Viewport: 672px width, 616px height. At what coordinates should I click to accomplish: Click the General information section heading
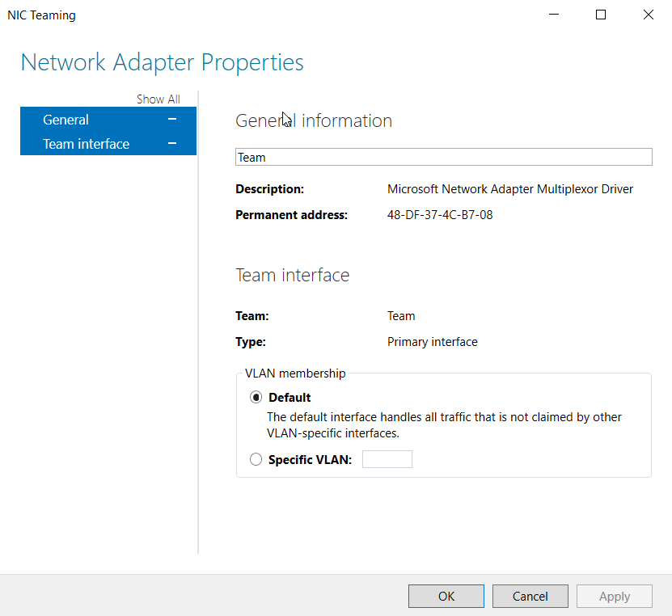point(313,120)
